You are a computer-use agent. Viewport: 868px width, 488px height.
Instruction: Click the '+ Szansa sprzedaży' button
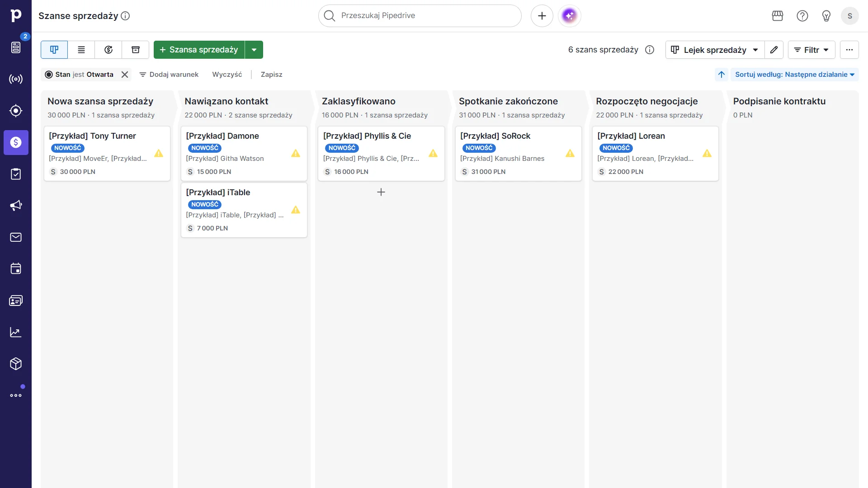point(199,50)
